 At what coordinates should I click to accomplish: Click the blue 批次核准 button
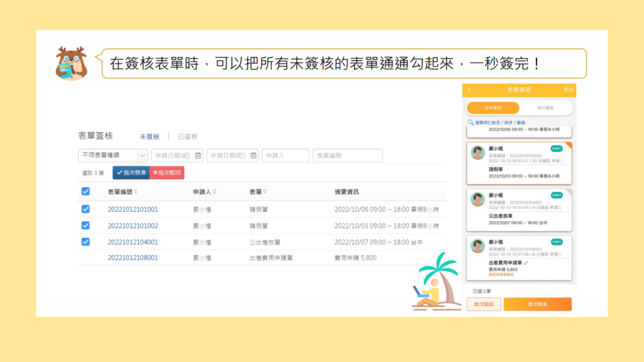[x=131, y=173]
